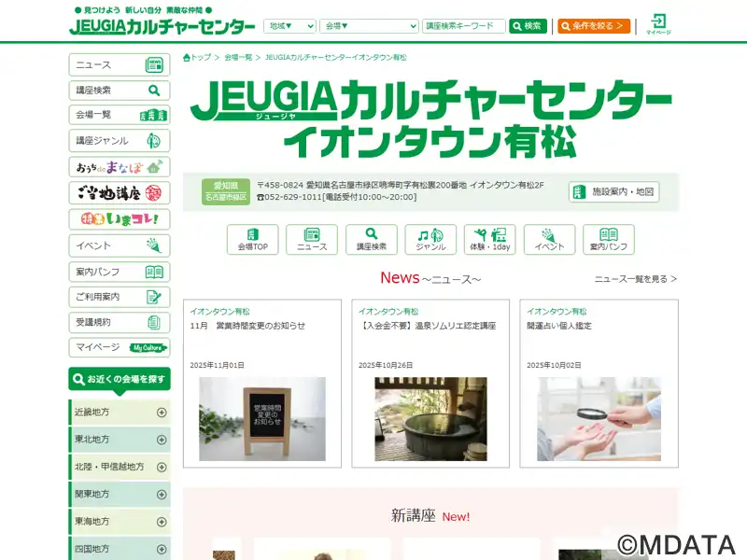
Task: Open ご利用案内 in the left sidebar
Action: pyautogui.click(x=120, y=297)
